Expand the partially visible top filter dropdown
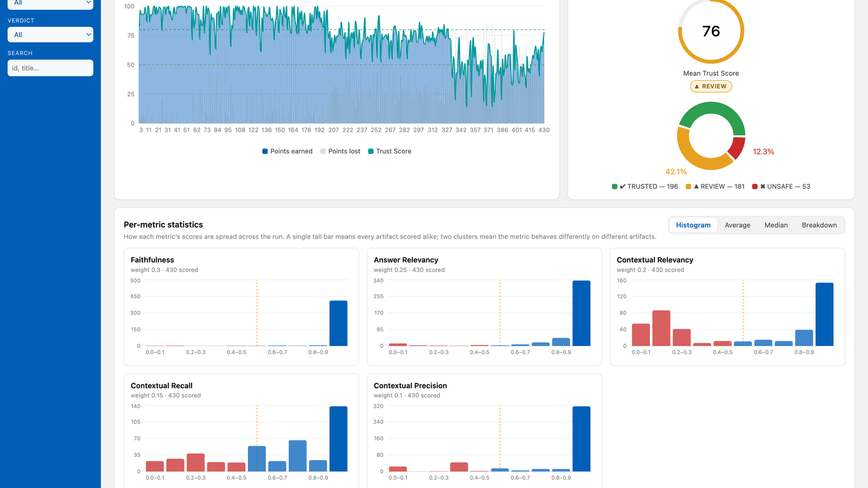 [x=50, y=4]
